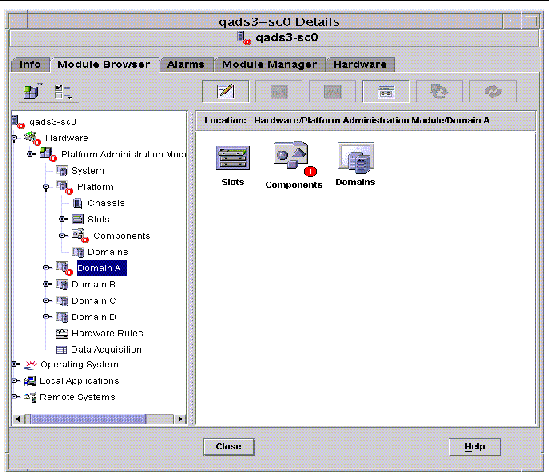Expand the Remote Systems tree node
The width and height of the screenshot is (549, 472).
click(x=15, y=397)
